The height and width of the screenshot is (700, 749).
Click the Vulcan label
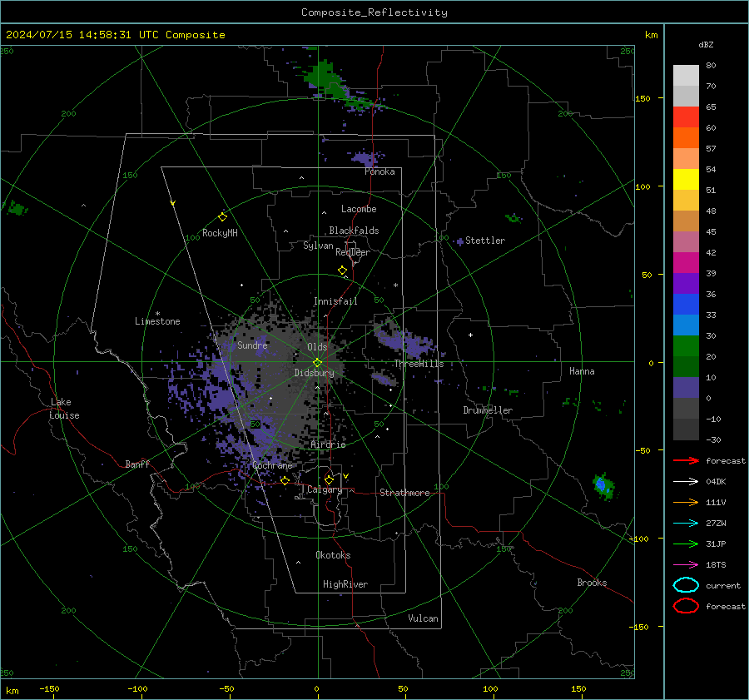[x=423, y=618]
